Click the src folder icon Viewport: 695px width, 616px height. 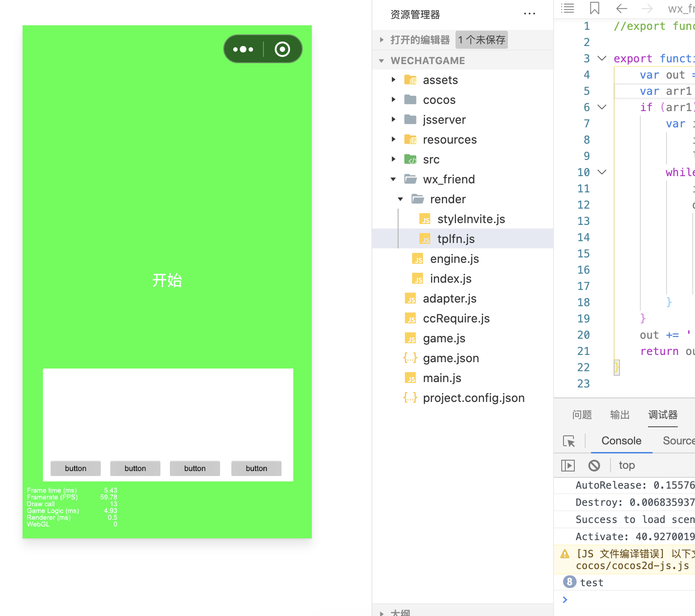click(x=410, y=159)
